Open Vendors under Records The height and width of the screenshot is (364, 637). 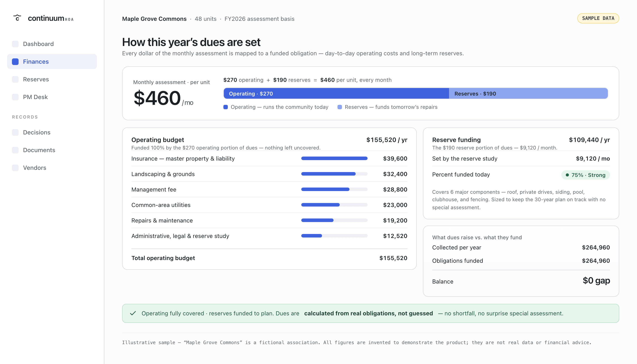(52, 168)
